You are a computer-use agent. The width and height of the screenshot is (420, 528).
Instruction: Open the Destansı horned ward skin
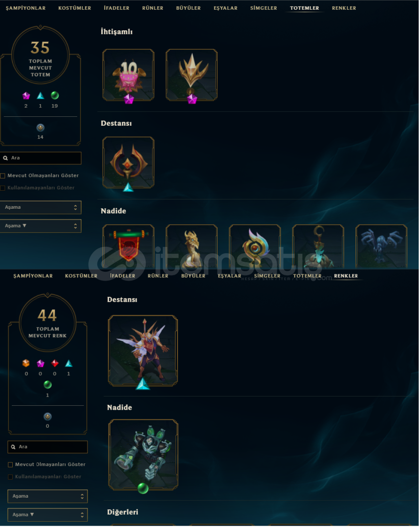[x=128, y=163]
